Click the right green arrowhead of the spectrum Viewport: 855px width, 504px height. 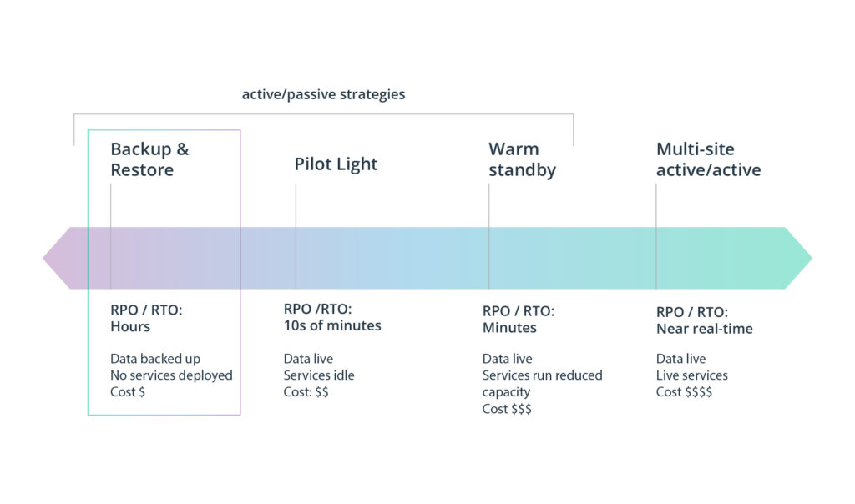(x=798, y=258)
